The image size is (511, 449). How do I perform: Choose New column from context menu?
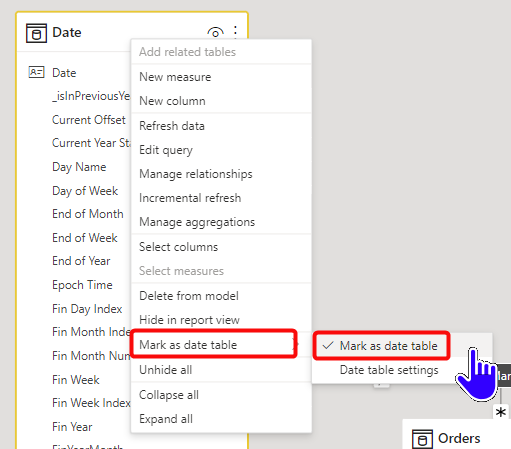click(x=221, y=101)
